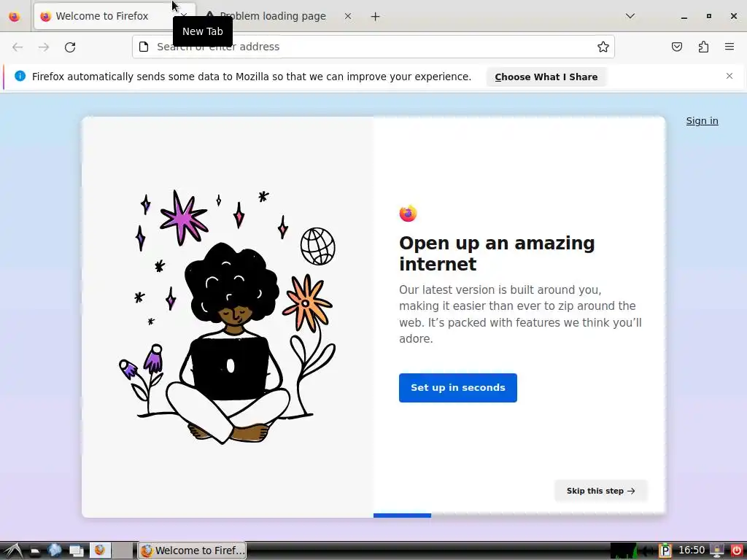The height and width of the screenshot is (560, 747).
Task: Open the Save to Pocket button
Action: click(677, 47)
